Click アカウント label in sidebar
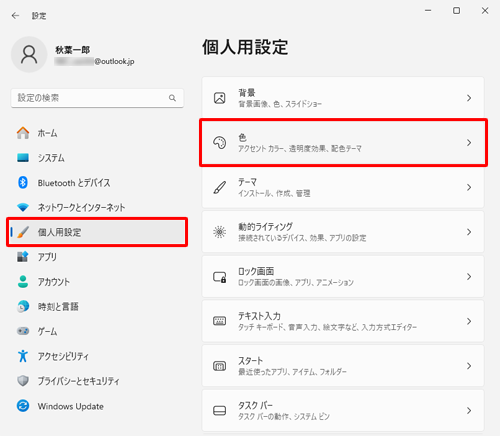The height and width of the screenshot is (436, 500). point(54,282)
